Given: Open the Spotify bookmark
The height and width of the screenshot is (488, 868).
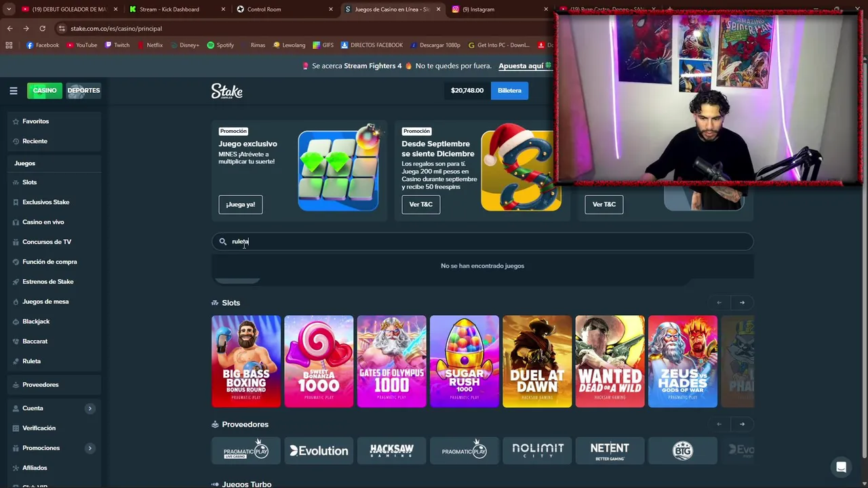Looking at the screenshot, I should pos(220,45).
